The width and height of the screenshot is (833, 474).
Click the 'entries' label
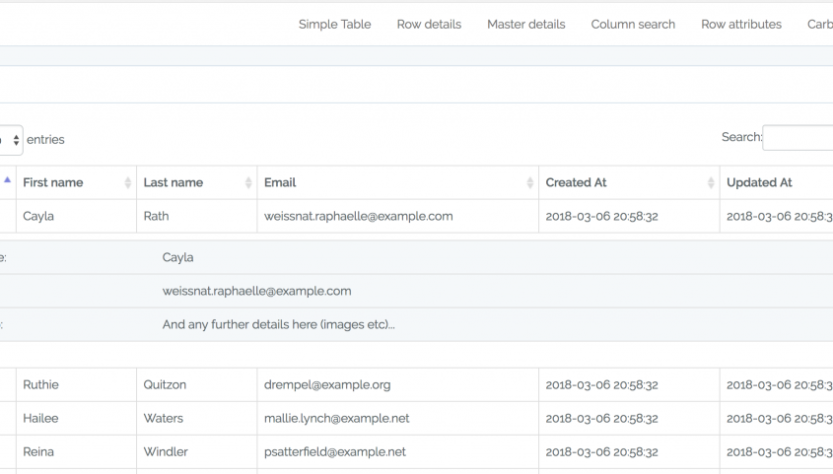pyautogui.click(x=46, y=140)
